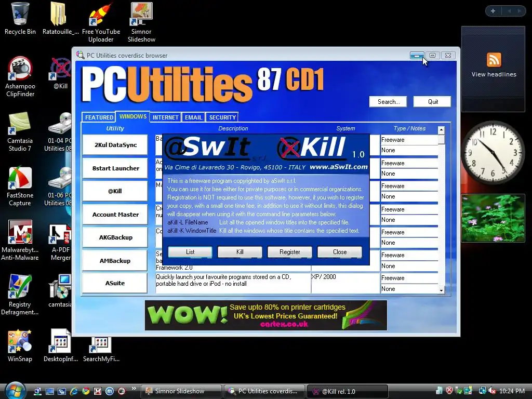
Task: Click Switch Between Windows quick launch icon
Action: point(62,391)
